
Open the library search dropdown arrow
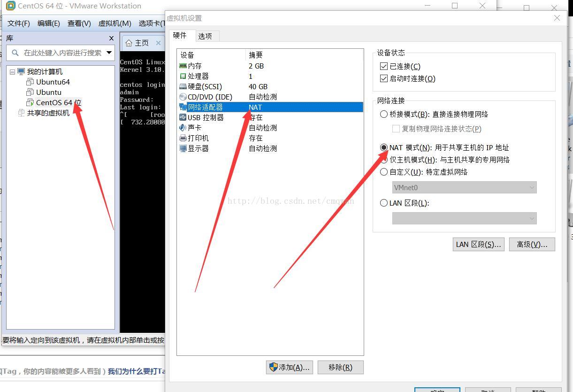pyautogui.click(x=109, y=53)
